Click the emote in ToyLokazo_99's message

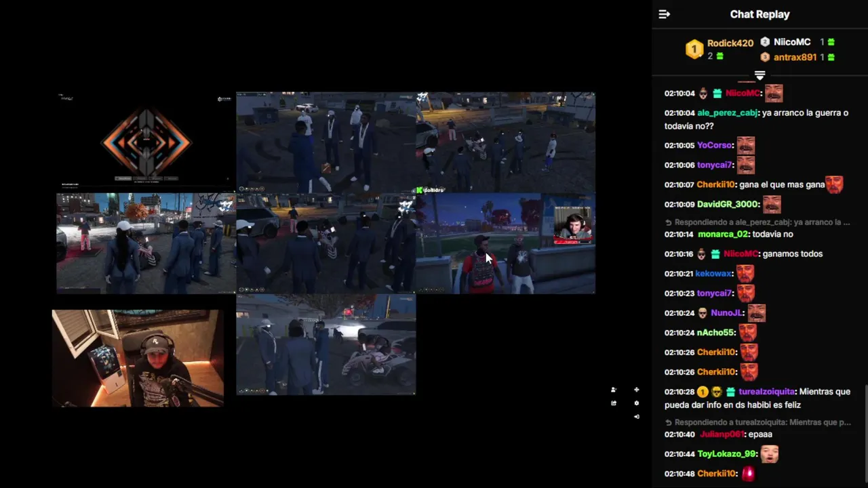pyautogui.click(x=769, y=454)
